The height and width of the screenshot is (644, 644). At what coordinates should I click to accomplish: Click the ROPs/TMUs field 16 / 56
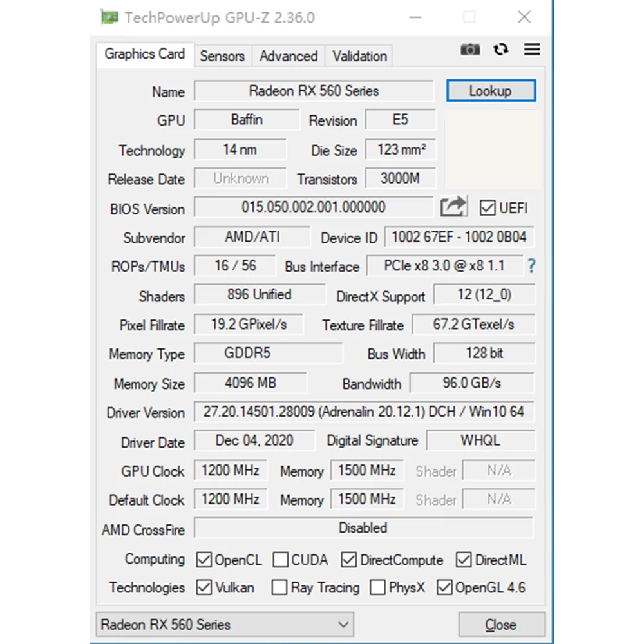point(235,266)
